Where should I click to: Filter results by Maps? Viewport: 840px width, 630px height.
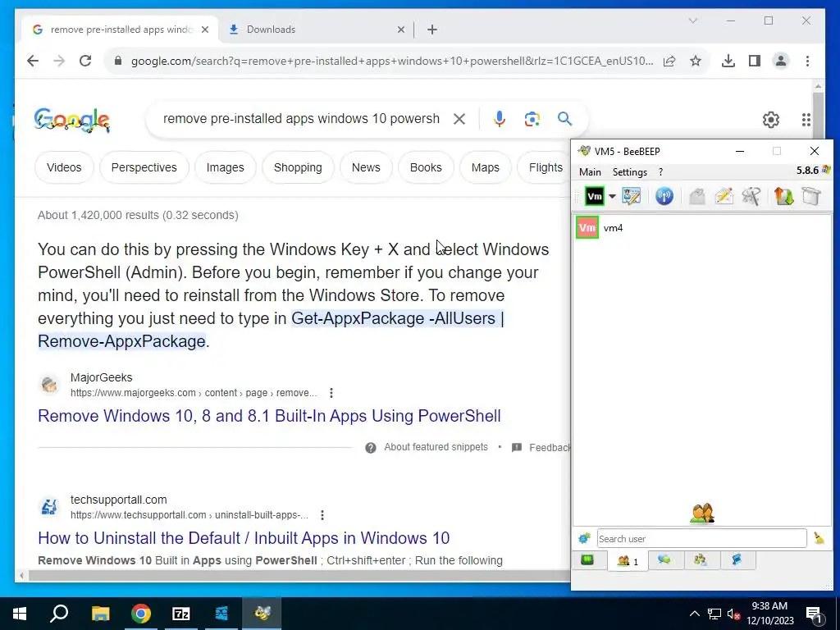[x=486, y=167]
